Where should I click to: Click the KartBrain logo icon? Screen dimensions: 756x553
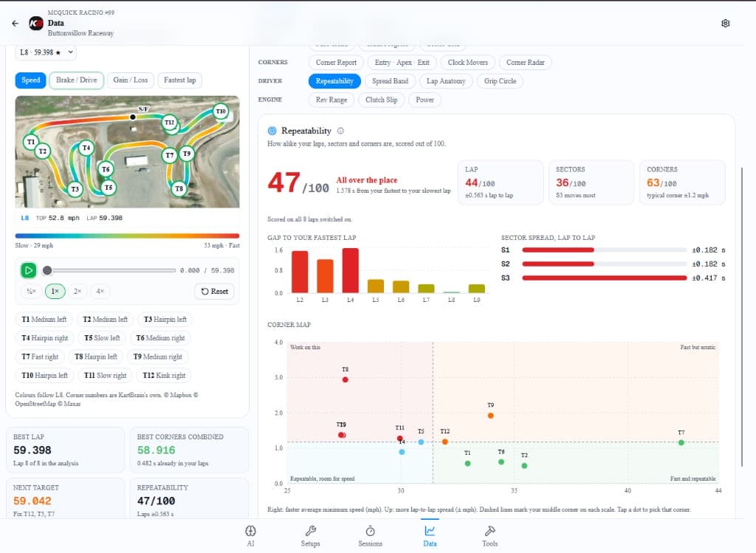tap(35, 23)
